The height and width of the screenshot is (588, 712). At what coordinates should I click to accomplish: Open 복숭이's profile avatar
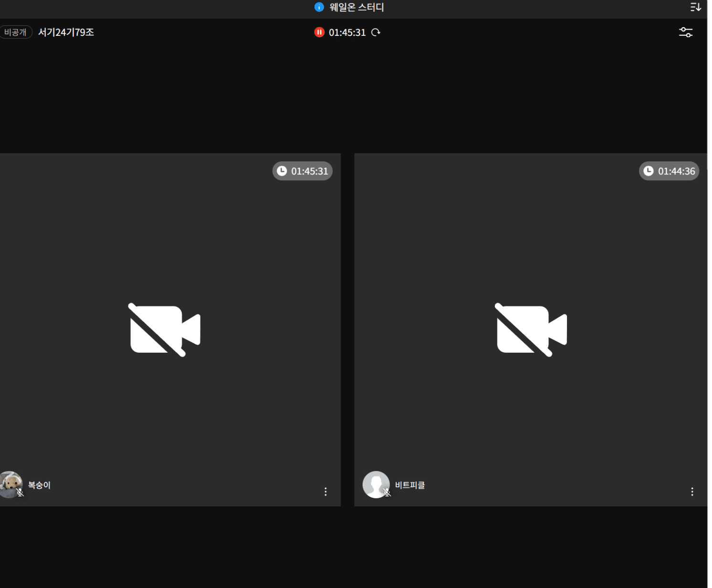click(x=10, y=484)
